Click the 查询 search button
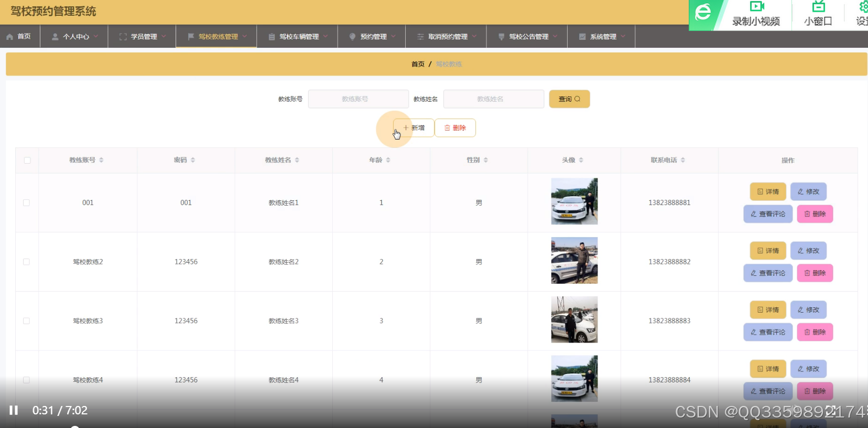The height and width of the screenshot is (428, 868). point(569,99)
